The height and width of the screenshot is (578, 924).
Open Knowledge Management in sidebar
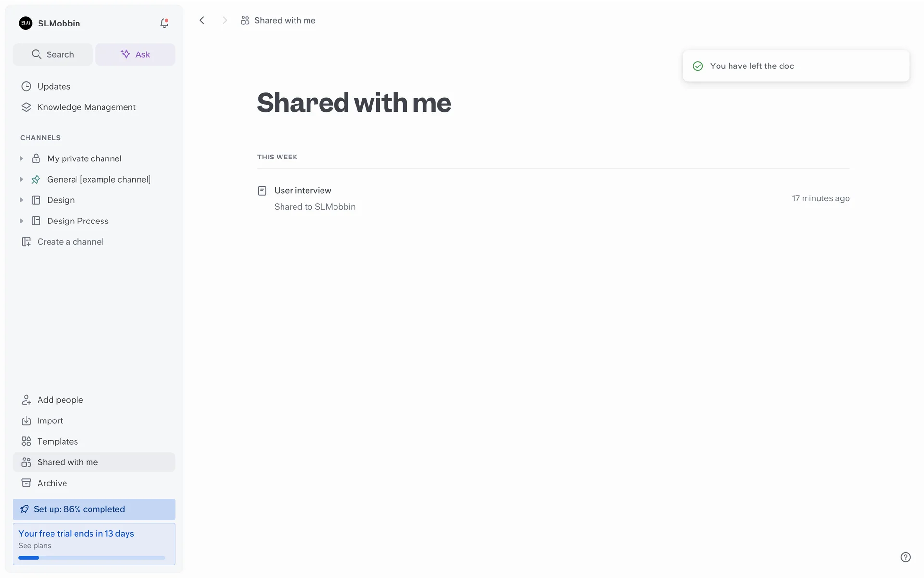coord(86,107)
